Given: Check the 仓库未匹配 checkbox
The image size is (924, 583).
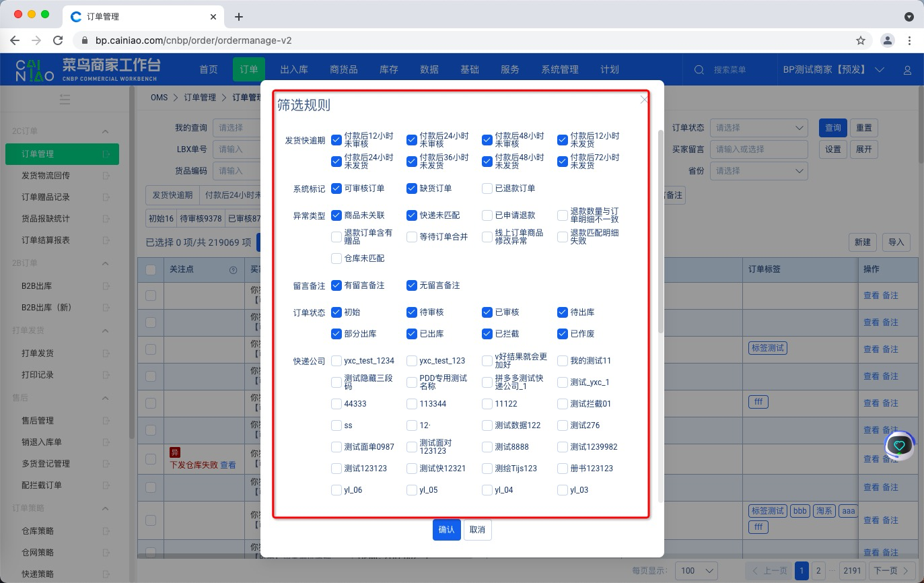Looking at the screenshot, I should 336,259.
